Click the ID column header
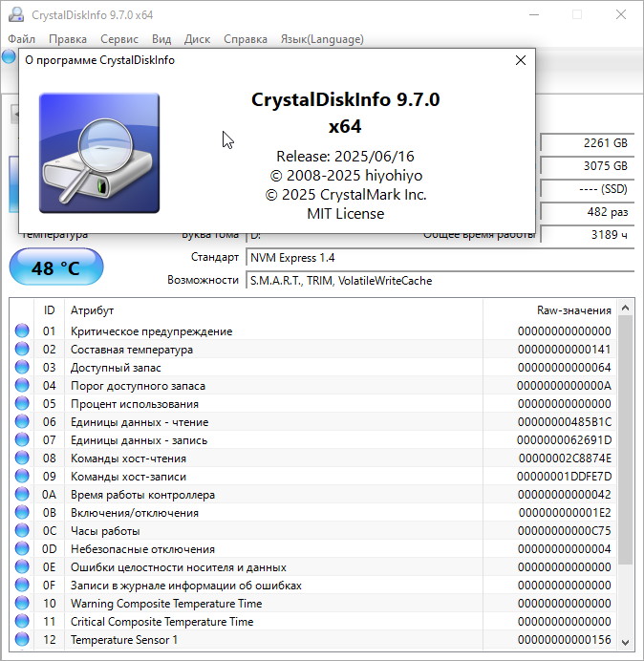This screenshot has height=661, width=644. (x=49, y=310)
